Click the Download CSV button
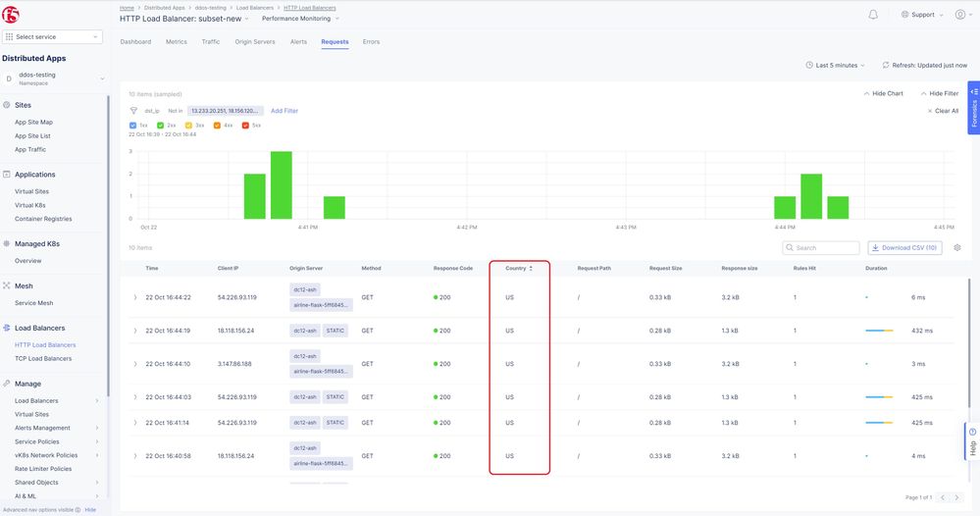Image resolution: width=980 pixels, height=516 pixels. [904, 248]
